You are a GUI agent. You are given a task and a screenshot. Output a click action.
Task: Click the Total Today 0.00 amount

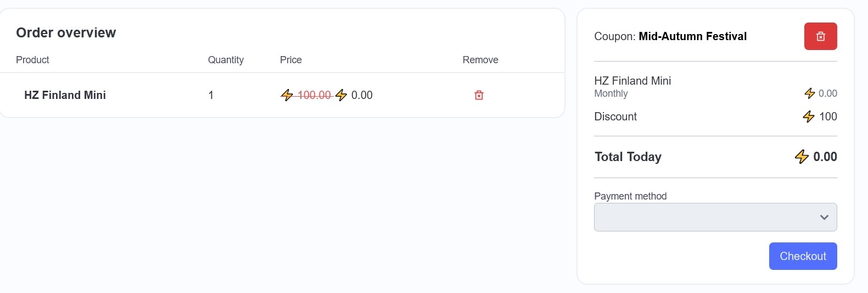pos(825,157)
